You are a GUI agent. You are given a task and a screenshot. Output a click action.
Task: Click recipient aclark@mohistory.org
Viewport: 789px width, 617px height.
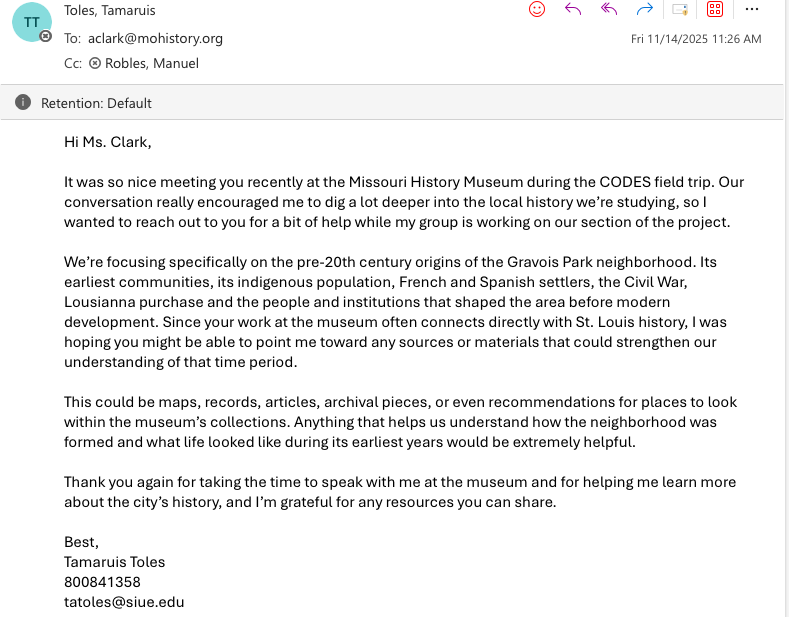(x=156, y=38)
